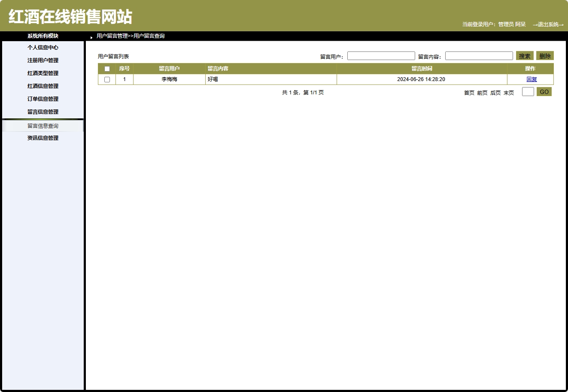
Task: Click 末页 to jump to last page
Action: pyautogui.click(x=508, y=93)
